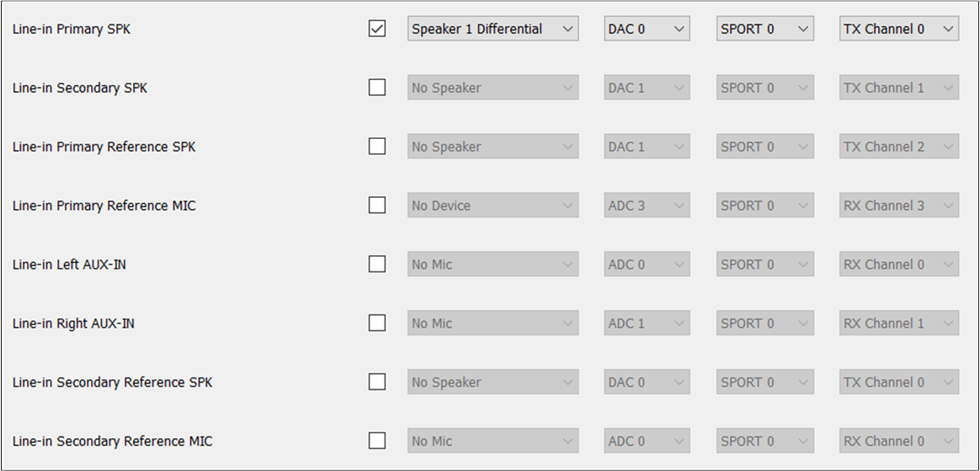Image resolution: width=980 pixels, height=471 pixels.
Task: Click the ADC 3 dropdown
Action: [647, 205]
